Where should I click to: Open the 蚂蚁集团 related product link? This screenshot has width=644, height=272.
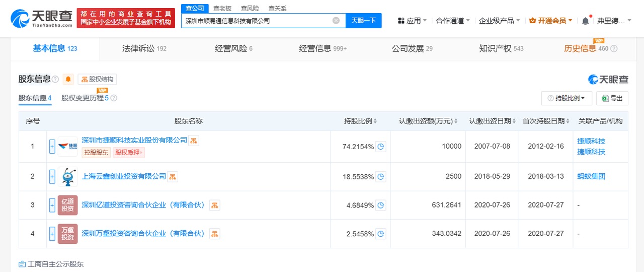[x=591, y=176]
